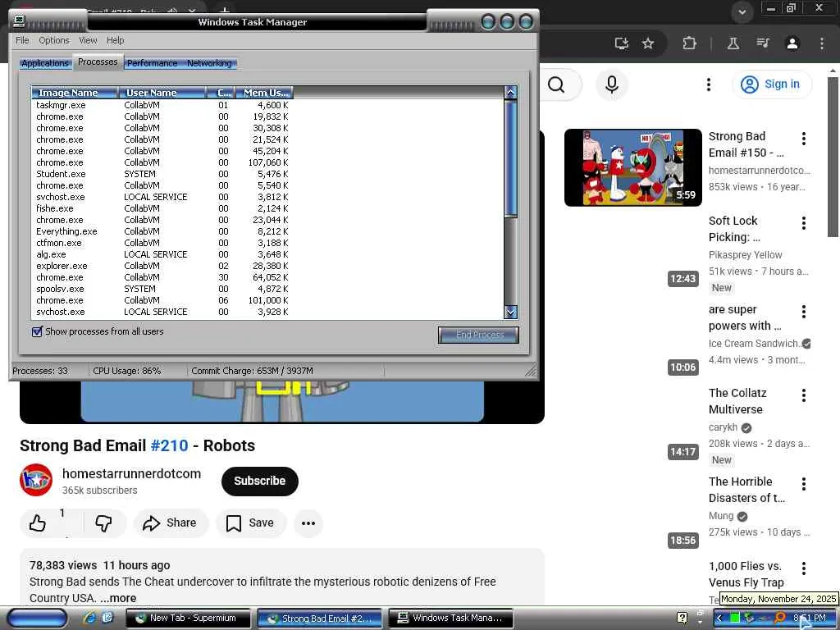Sort processes by CPU column header
This screenshot has height=630, width=840.
pos(221,93)
